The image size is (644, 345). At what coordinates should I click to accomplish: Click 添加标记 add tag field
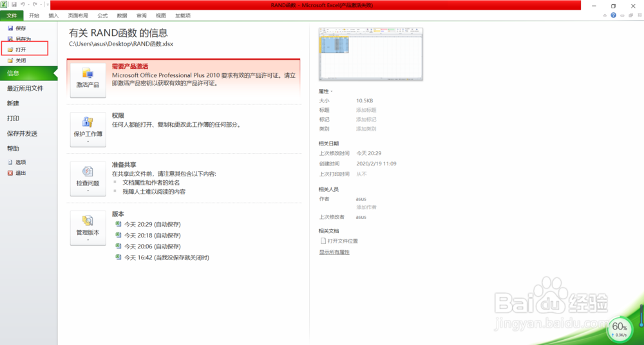[x=366, y=120]
